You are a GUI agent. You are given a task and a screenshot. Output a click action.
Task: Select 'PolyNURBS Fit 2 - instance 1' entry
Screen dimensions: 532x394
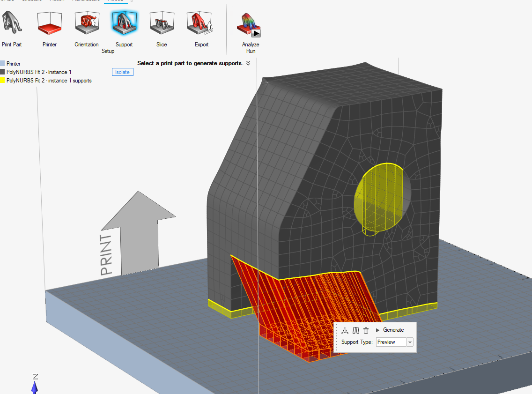click(39, 72)
